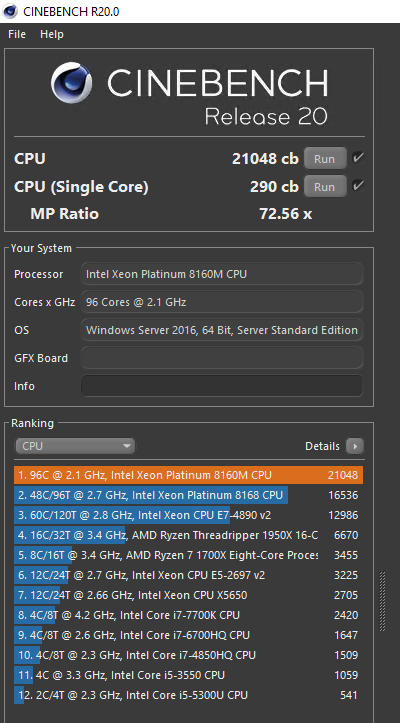The height and width of the screenshot is (723, 400).
Task: Click the GFX Board field
Action: pos(222,358)
